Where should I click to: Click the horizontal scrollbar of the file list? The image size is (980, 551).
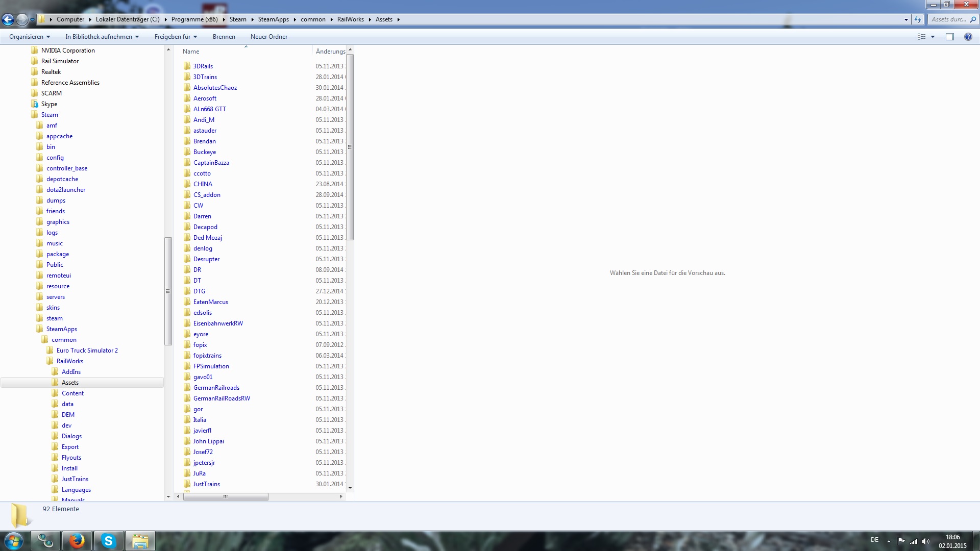pyautogui.click(x=226, y=497)
